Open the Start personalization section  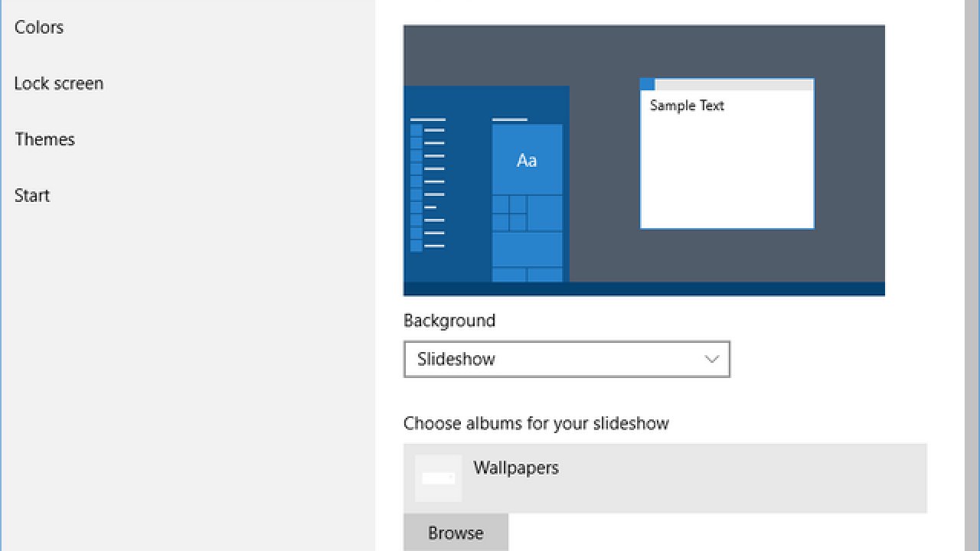click(32, 195)
